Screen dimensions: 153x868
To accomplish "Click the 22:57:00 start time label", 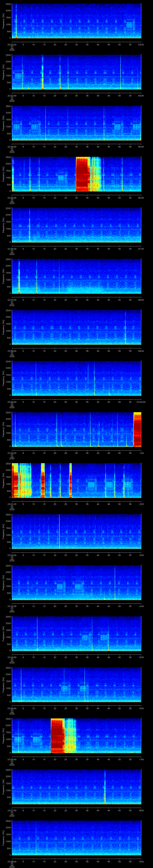I will point(12,300).
